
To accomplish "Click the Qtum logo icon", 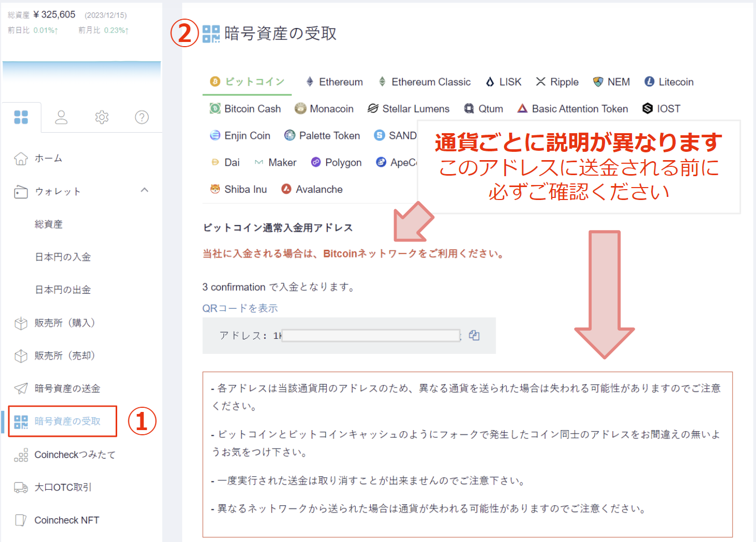I will [469, 108].
